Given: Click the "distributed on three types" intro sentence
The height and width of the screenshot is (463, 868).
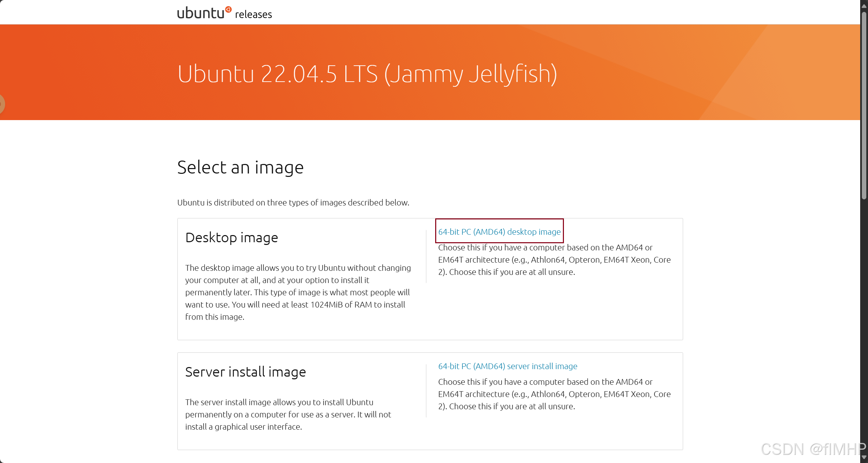Looking at the screenshot, I should [x=293, y=203].
